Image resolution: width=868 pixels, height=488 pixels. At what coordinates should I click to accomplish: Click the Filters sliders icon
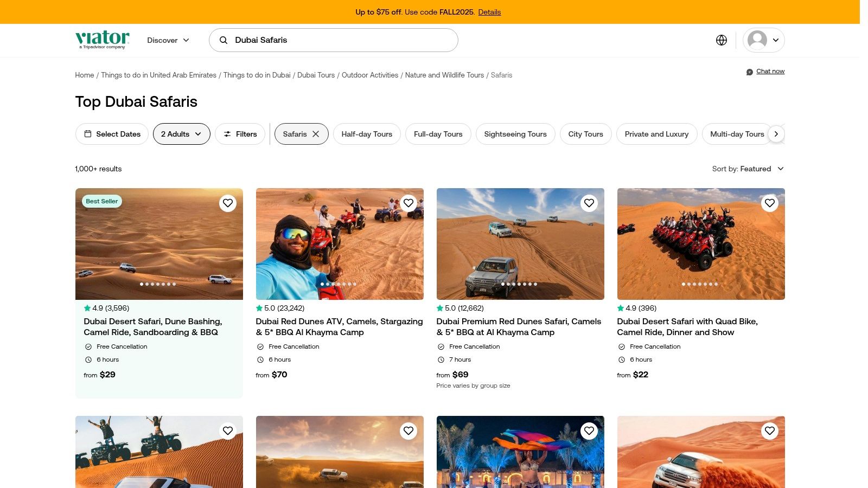pos(228,134)
